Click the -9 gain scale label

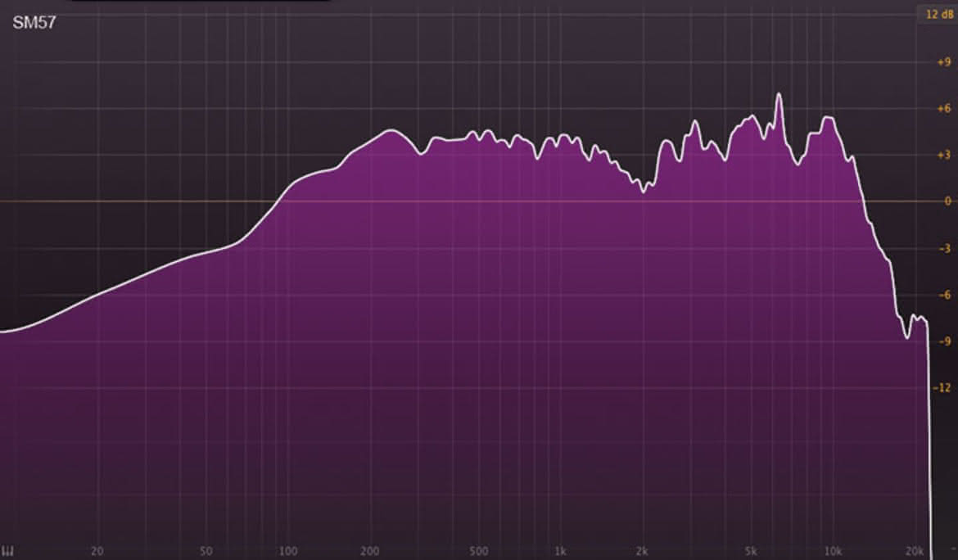(x=945, y=341)
